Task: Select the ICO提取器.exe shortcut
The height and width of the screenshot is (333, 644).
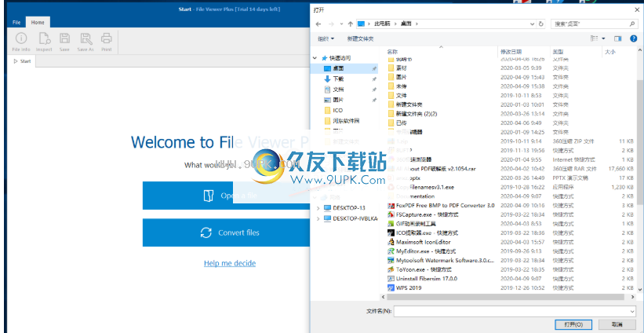Action: pos(421,232)
